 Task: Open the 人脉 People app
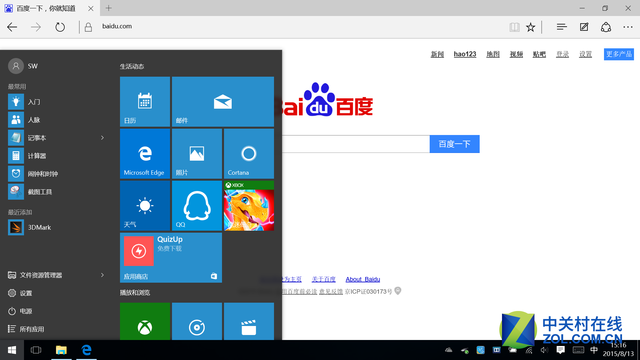[57, 120]
